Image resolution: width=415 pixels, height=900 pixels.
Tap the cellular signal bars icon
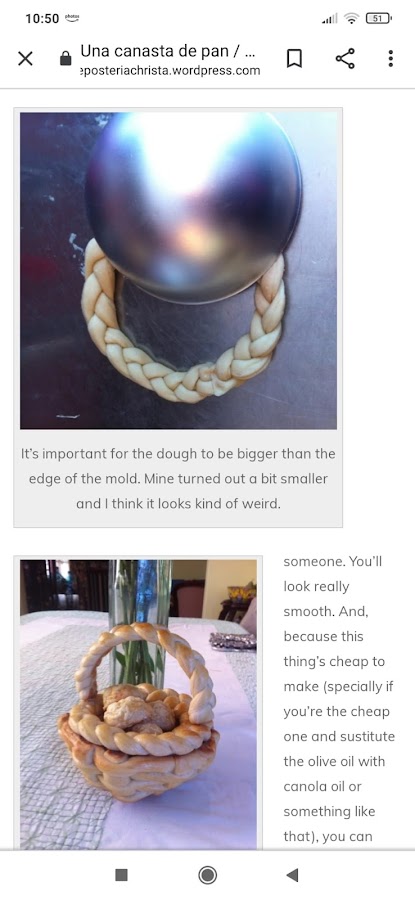[x=329, y=18]
